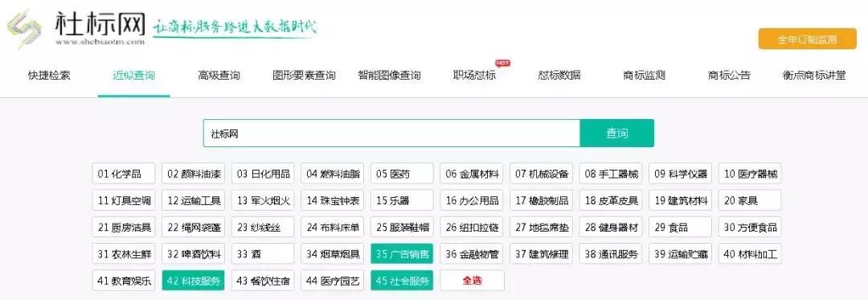The image size is (868, 300).
Task: Select category 39 运输贮藏
Action: [x=681, y=254]
